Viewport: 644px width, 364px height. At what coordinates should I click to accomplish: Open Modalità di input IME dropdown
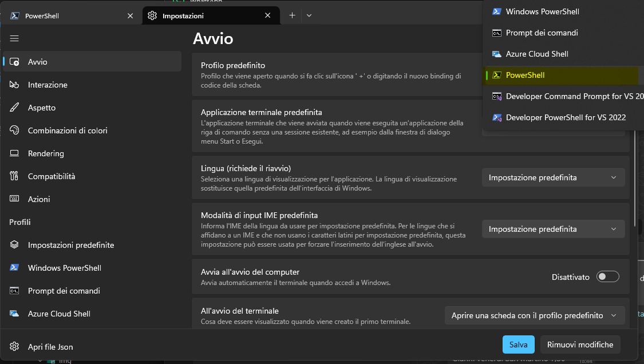pos(552,229)
